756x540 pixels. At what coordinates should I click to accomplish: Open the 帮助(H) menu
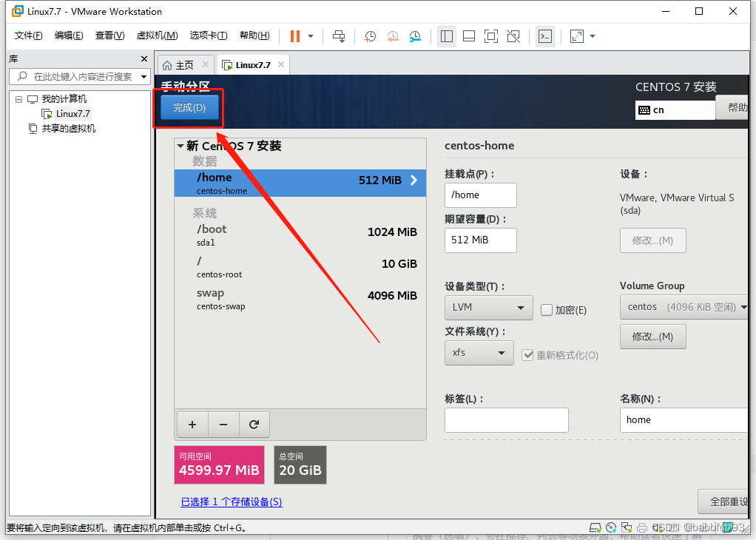254,36
